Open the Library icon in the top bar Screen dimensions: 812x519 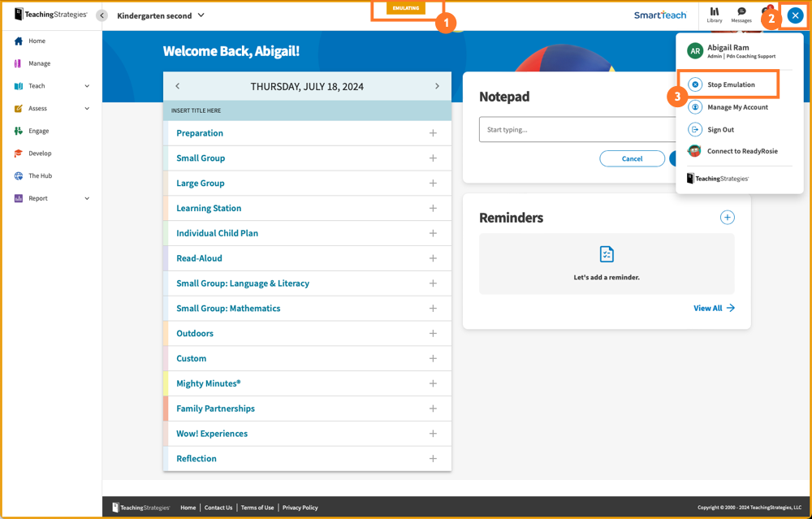tap(714, 15)
